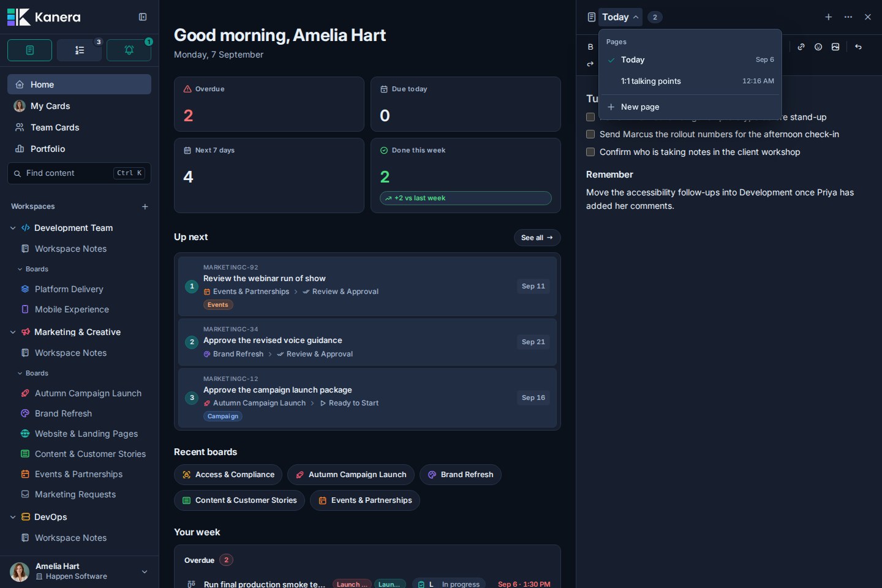
Task: Add a new workspace with the plus icon
Action: tap(145, 206)
